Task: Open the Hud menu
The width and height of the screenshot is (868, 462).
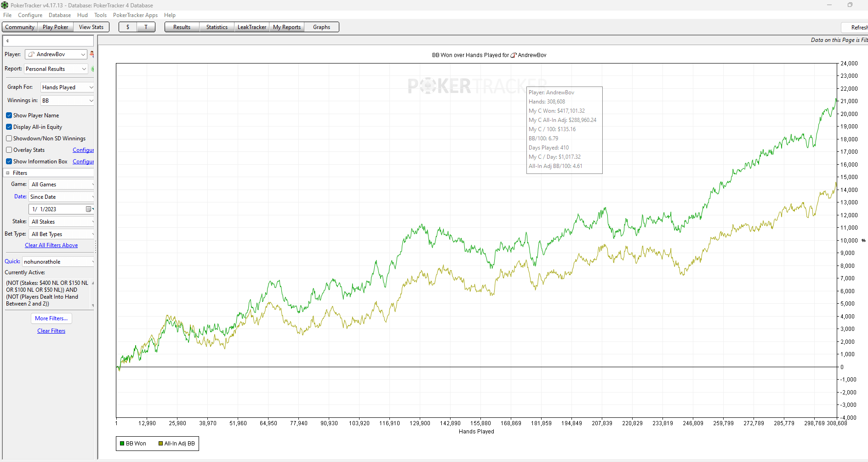Action: (83, 15)
